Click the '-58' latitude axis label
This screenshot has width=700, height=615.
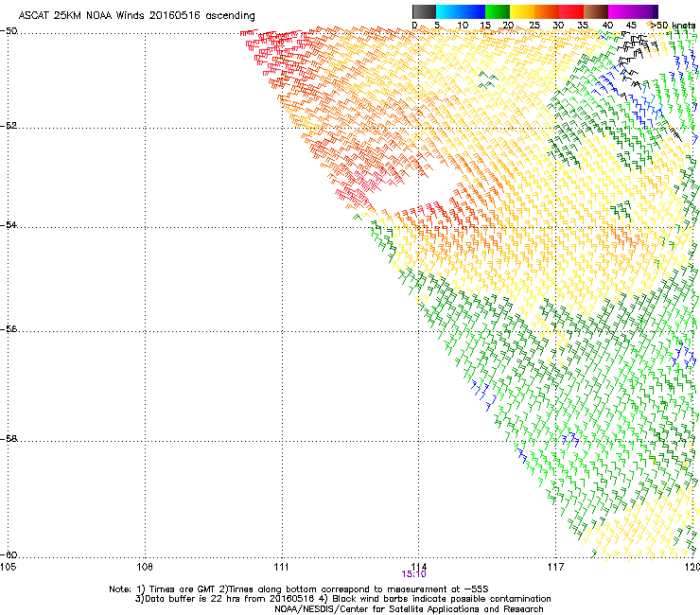[x=9, y=439]
